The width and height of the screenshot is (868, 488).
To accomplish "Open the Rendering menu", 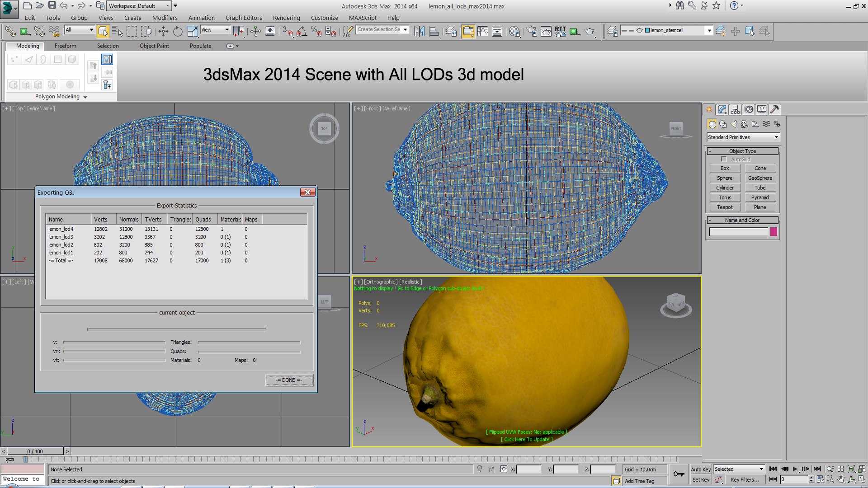I will [286, 18].
